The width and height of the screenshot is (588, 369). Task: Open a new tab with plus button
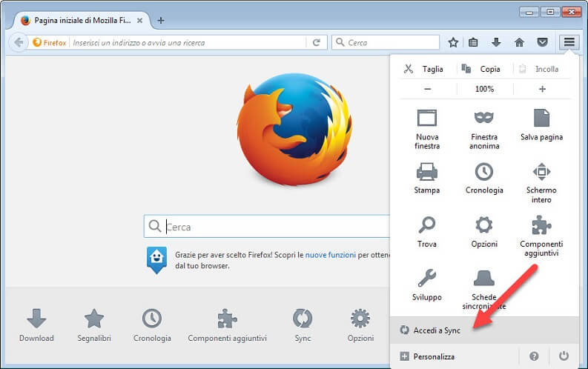[161, 20]
